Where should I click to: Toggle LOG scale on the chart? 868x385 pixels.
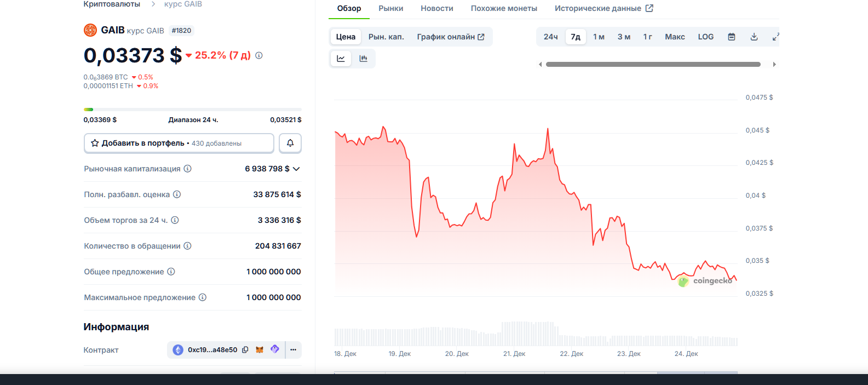coord(705,37)
